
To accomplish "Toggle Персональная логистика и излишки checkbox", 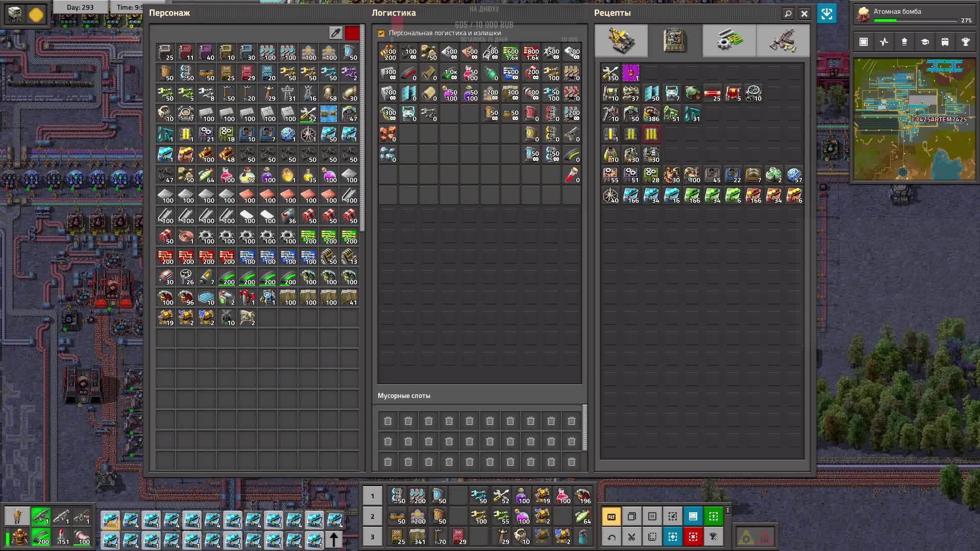I will (x=381, y=33).
